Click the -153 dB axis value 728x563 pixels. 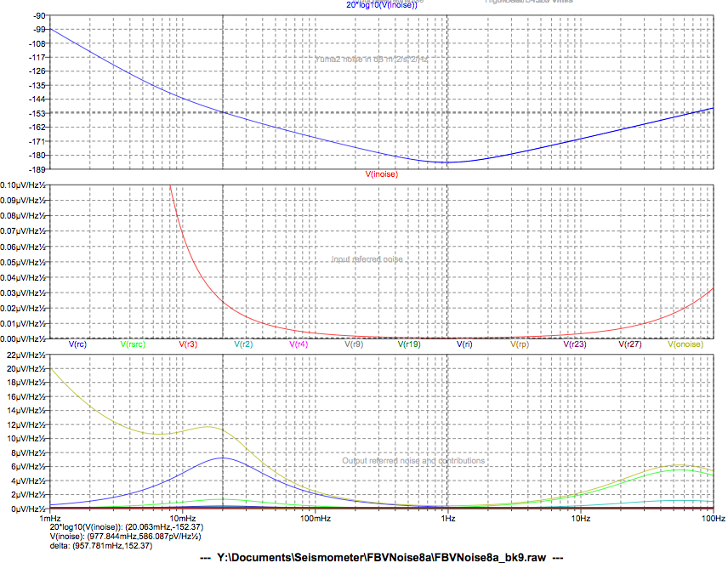pyautogui.click(x=37, y=113)
